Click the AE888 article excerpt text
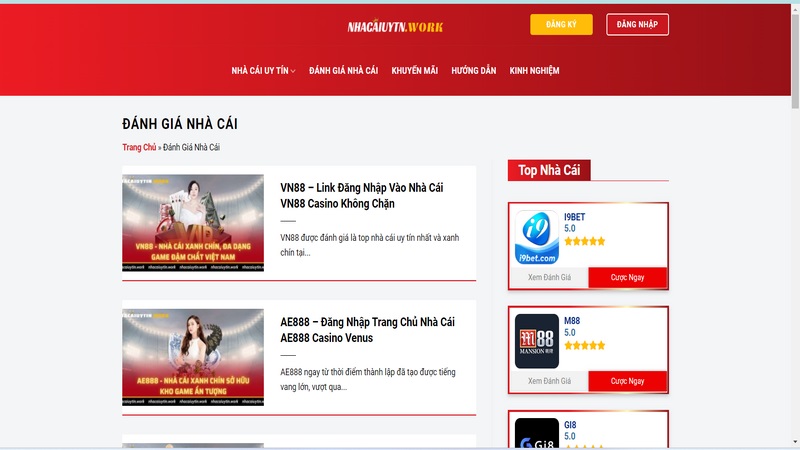Image resolution: width=800 pixels, height=450 pixels. click(x=368, y=379)
